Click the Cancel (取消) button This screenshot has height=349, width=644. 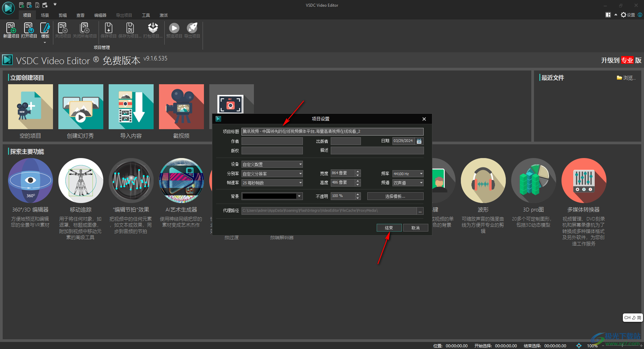coord(416,228)
